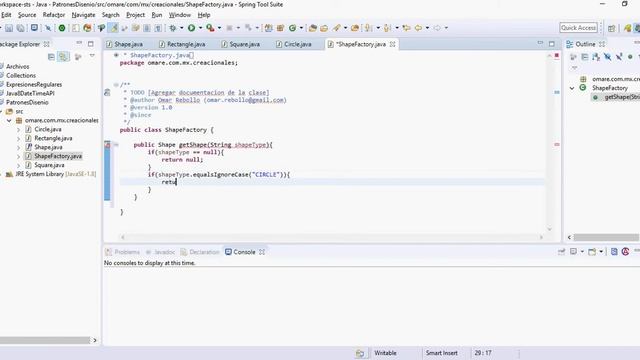
Task: Click the Open Perspective icon
Action: 611,28
